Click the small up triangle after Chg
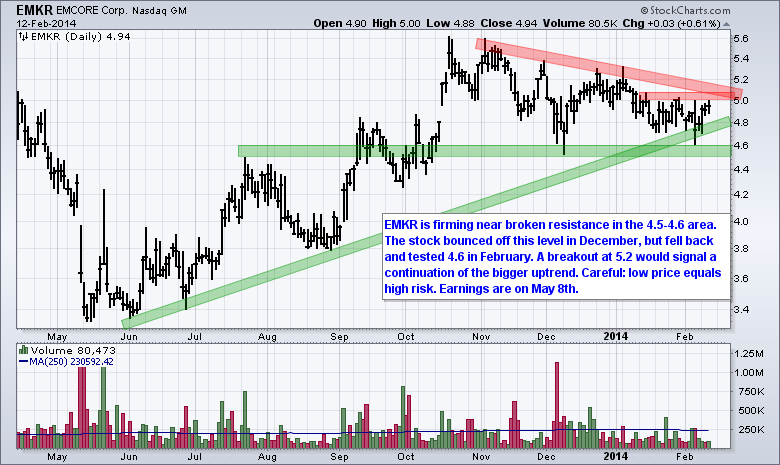780x465 pixels. pyautogui.click(x=726, y=24)
